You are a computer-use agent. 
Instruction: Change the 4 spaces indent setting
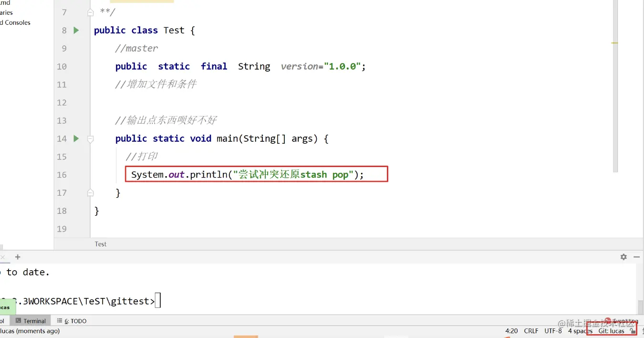pos(580,331)
